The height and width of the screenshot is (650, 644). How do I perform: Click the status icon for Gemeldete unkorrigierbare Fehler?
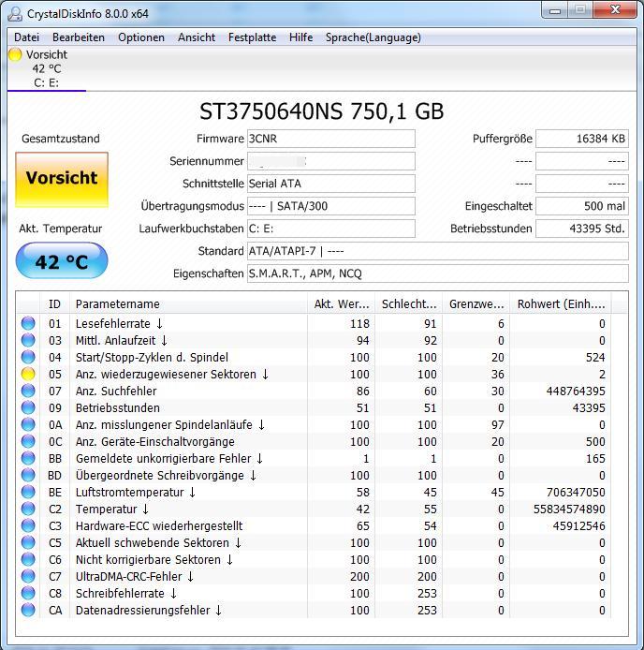[28, 459]
